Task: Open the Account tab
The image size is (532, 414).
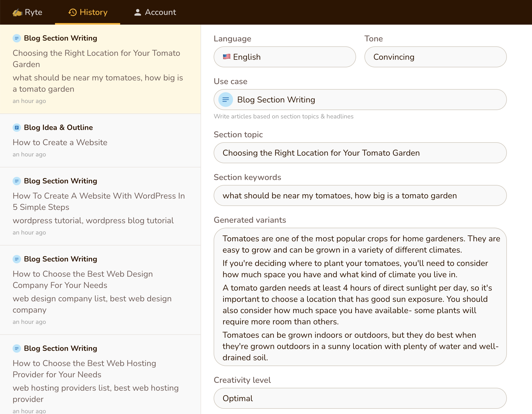Action: click(155, 12)
